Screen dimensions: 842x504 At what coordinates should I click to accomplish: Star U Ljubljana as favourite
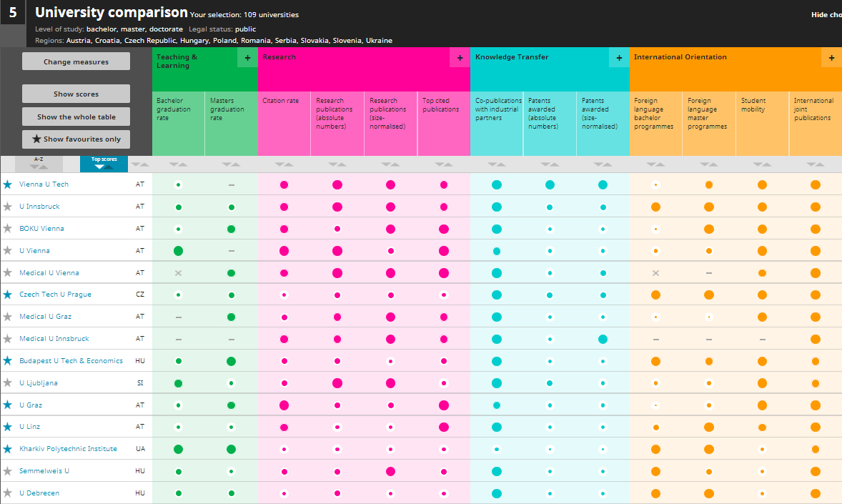8,382
